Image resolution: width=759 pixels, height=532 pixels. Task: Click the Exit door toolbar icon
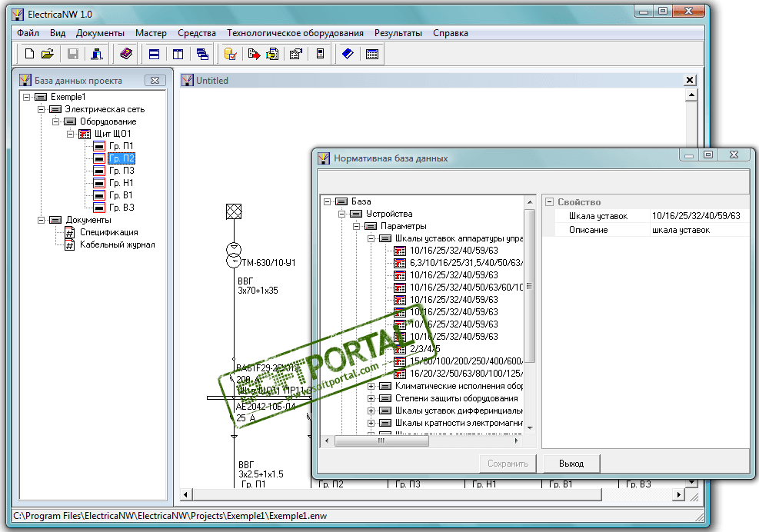pyautogui.click(x=97, y=54)
